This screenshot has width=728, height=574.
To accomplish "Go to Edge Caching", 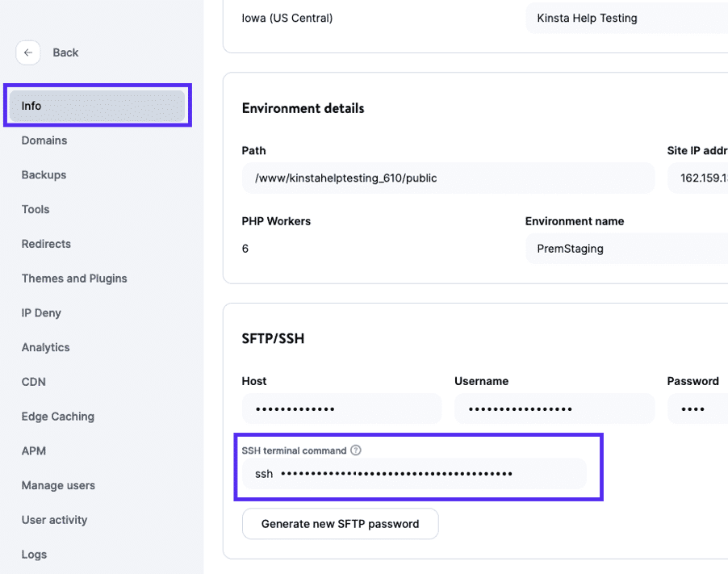I will point(58,416).
